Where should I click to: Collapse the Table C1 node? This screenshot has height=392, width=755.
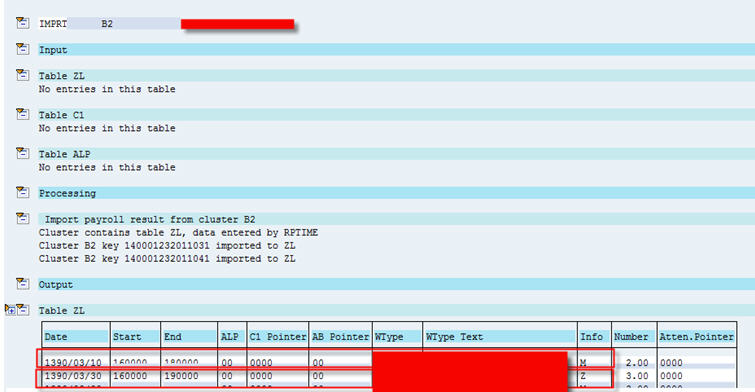point(23,114)
